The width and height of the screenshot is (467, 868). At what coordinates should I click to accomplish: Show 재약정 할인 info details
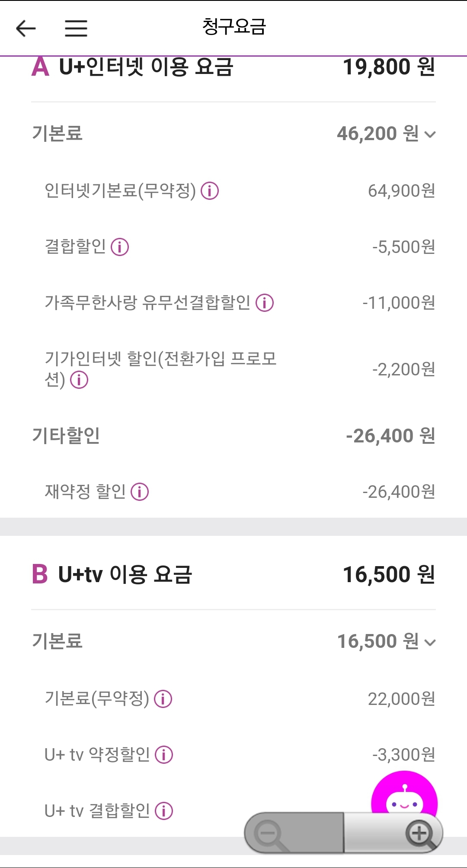[x=140, y=492]
